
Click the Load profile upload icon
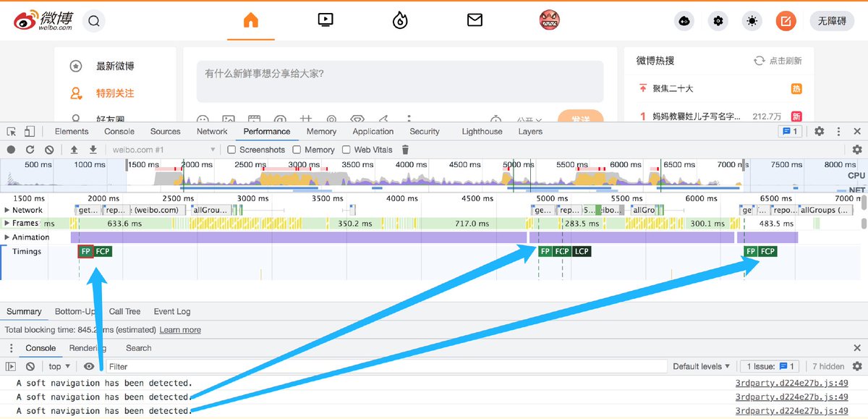(74, 150)
